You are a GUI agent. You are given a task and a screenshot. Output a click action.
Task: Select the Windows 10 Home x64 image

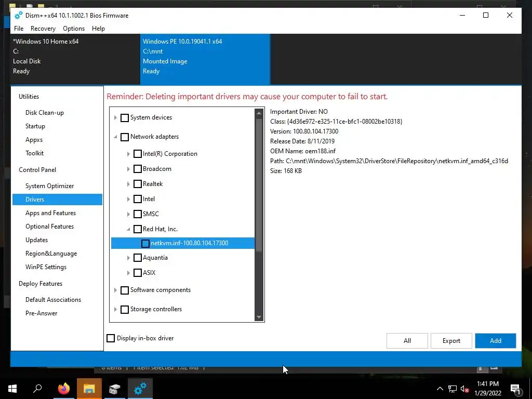pyautogui.click(x=75, y=59)
